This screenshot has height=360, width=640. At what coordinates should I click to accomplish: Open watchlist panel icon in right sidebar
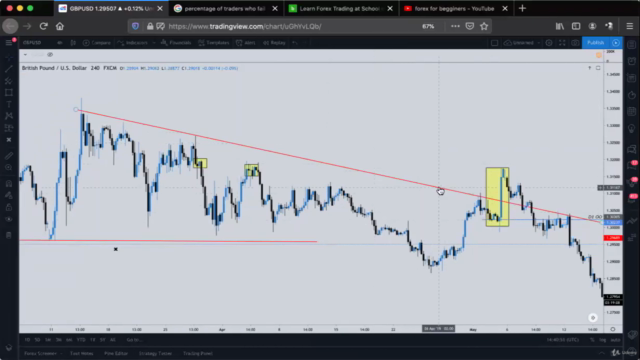click(x=632, y=44)
